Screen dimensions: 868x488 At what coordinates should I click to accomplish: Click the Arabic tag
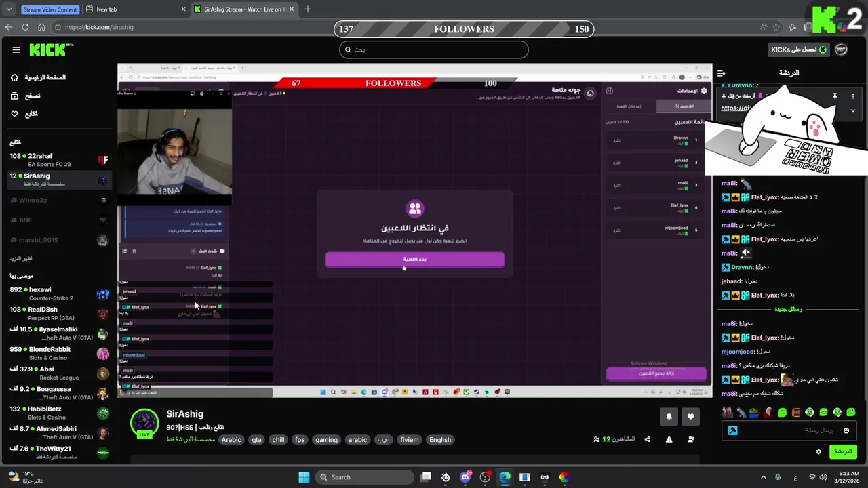pyautogui.click(x=231, y=439)
